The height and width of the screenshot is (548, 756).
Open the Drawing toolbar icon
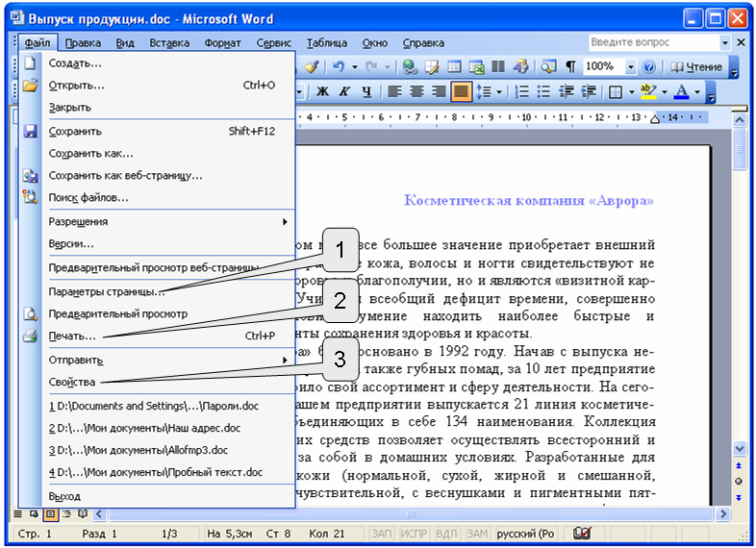[520, 66]
